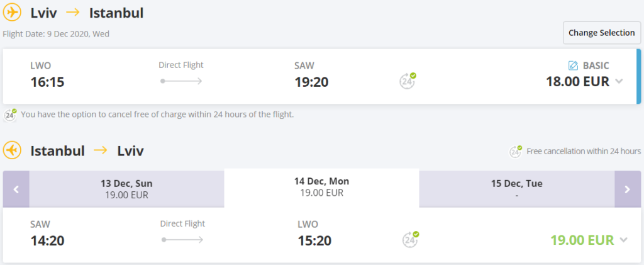Click the yellow arrow between Istanbul and Lviv
Image resolution: width=644 pixels, height=265 pixels.
click(101, 151)
